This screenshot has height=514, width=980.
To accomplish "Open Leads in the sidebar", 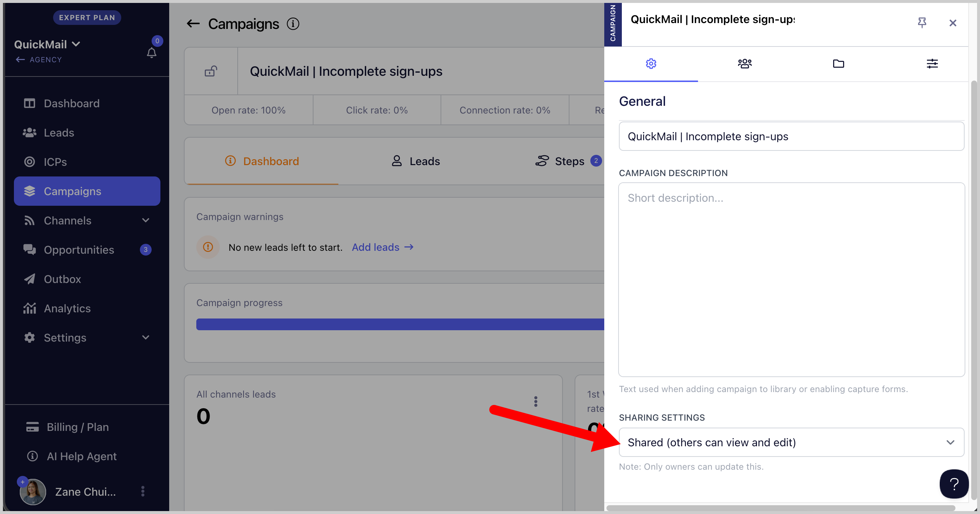I will pyautogui.click(x=87, y=133).
